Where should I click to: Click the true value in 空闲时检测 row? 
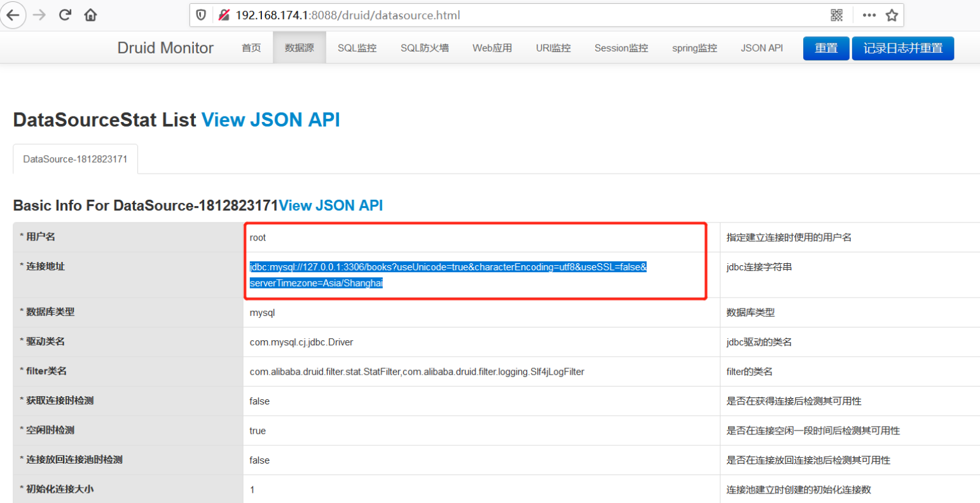[x=258, y=431]
